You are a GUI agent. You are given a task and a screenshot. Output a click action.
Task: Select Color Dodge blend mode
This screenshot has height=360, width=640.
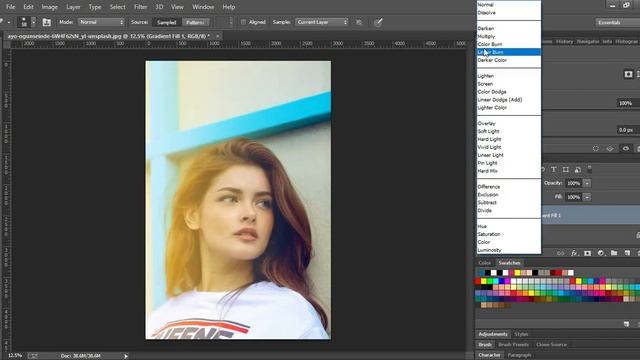(509, 92)
